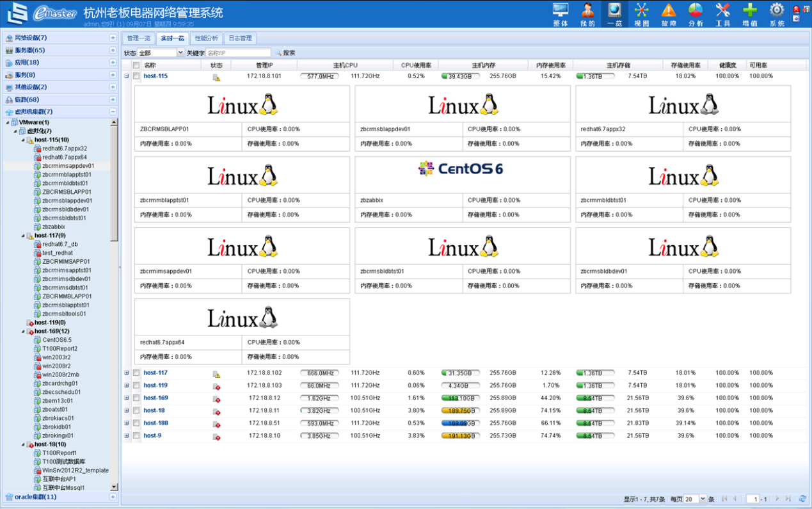Viewport: 812px width, 509px height.
Task: Click the red error status icon for host-119 row
Action: 216,386
